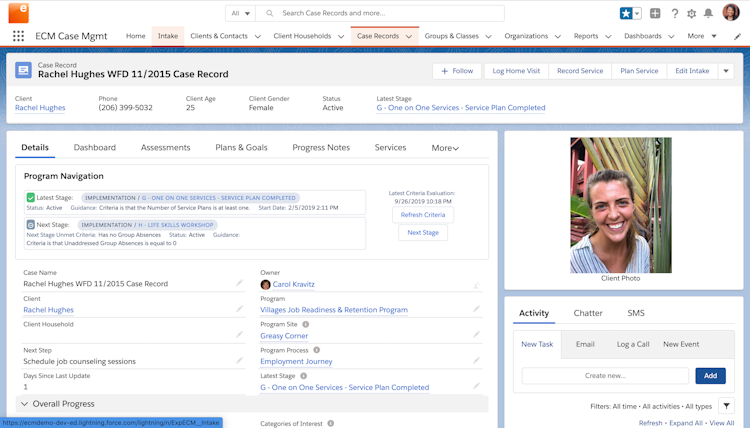
Task: Open the Notifications bell
Action: [x=708, y=13]
